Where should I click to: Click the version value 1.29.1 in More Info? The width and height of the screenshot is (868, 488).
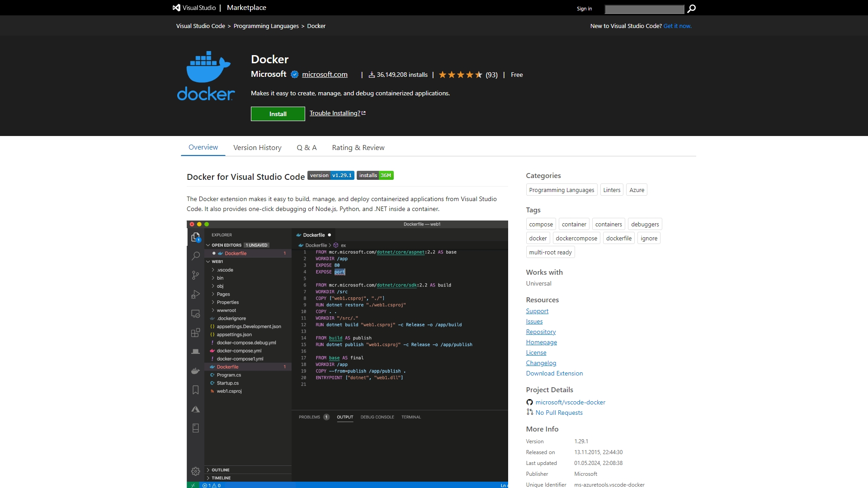coord(581,441)
